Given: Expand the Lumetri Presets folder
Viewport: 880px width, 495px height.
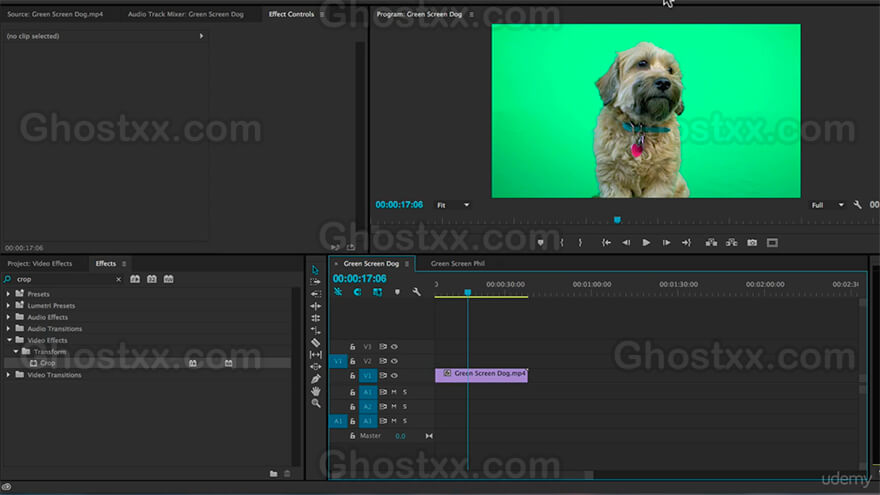Looking at the screenshot, I should (8, 305).
